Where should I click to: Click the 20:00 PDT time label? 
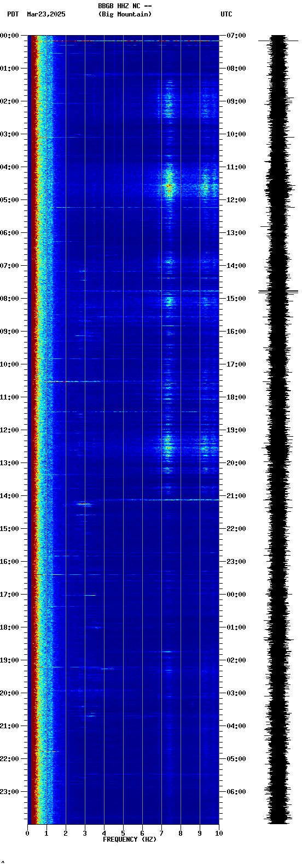pos(9,693)
